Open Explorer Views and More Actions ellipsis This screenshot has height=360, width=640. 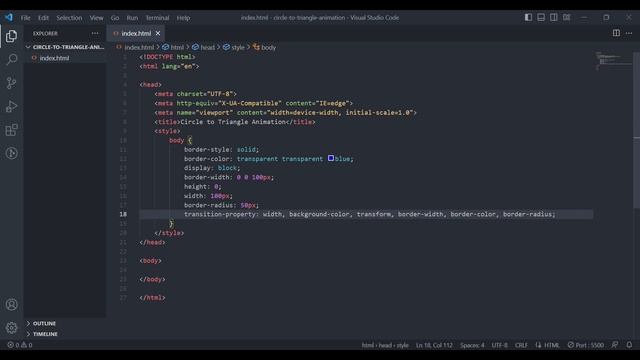click(95, 33)
